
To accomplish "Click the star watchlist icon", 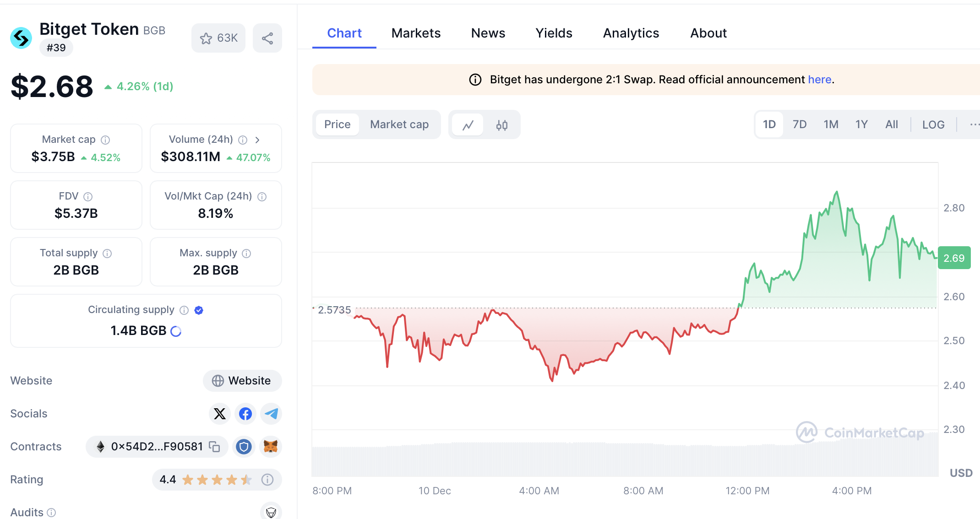I will tap(207, 38).
